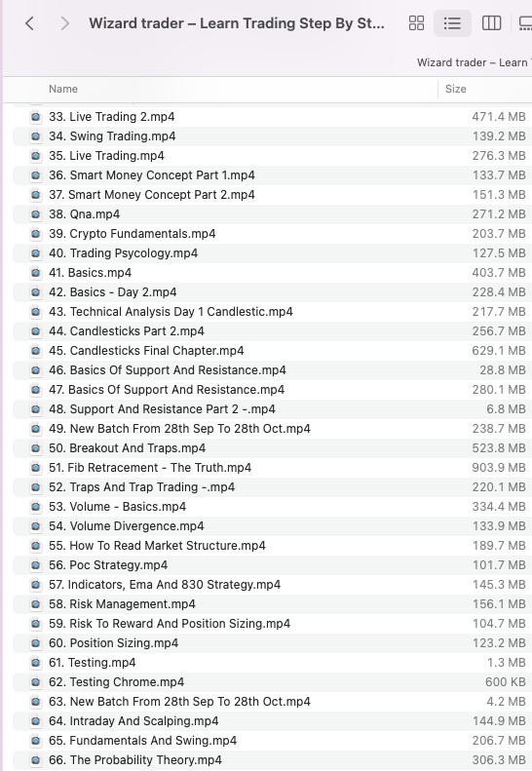Click the Wizard trader path bar item
532x771 pixels.
point(474,63)
